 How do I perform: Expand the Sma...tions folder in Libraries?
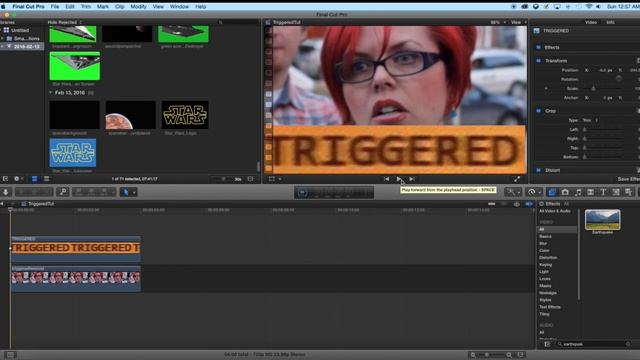3,38
